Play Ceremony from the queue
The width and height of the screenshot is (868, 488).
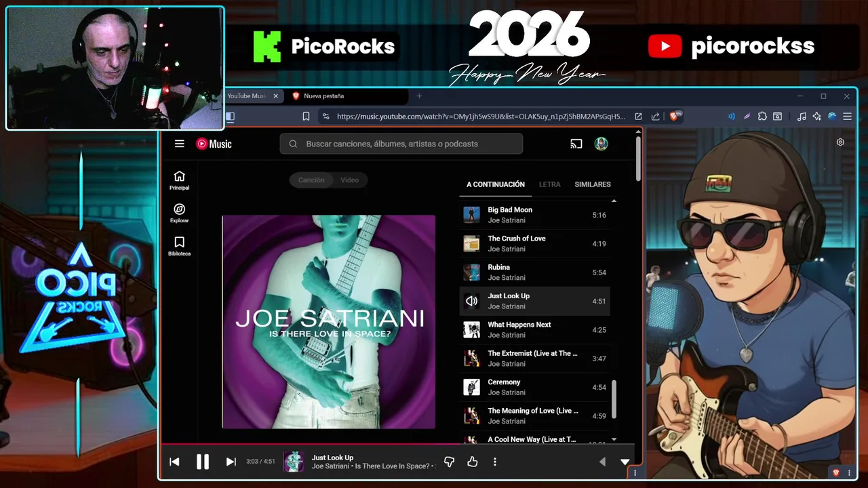(x=534, y=387)
